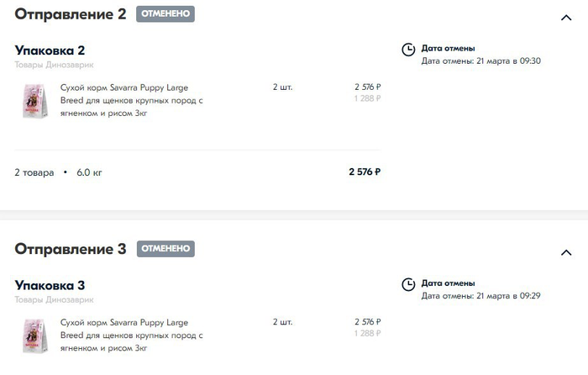Viewport: 588px width, 375px height.
Task: Collapse the Отправление 3 section chevron
Action: tap(566, 252)
